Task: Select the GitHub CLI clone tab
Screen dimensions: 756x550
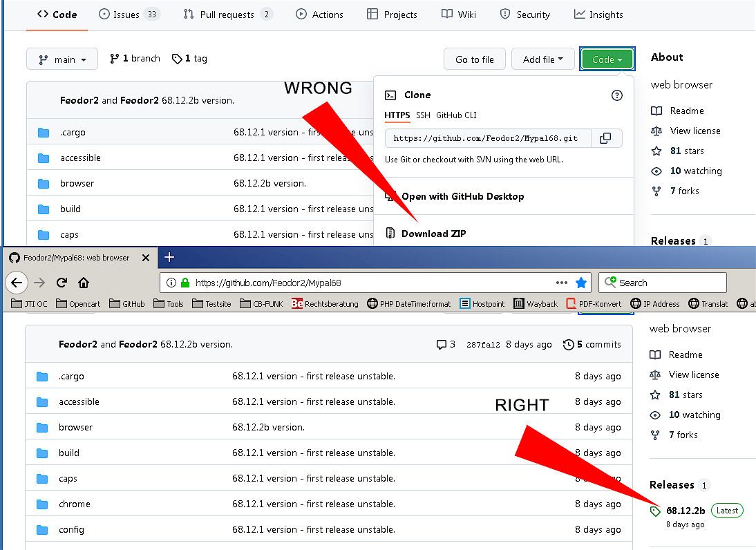Action: click(x=456, y=115)
